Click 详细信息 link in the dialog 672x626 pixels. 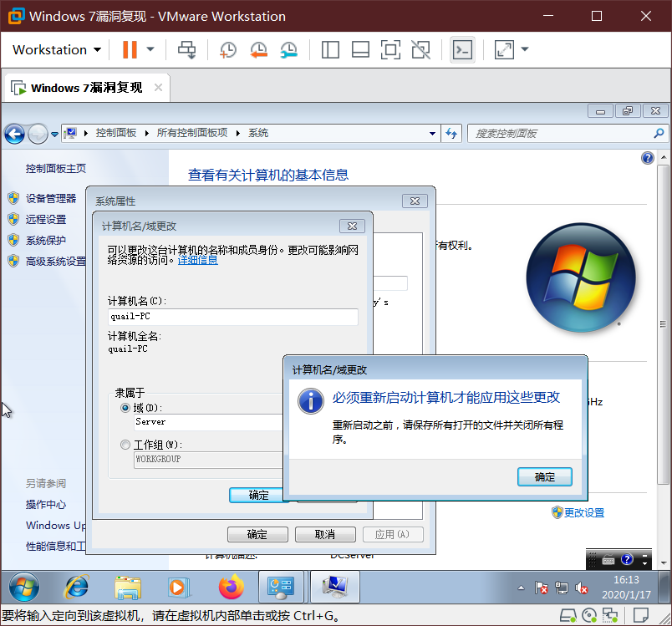point(197,260)
